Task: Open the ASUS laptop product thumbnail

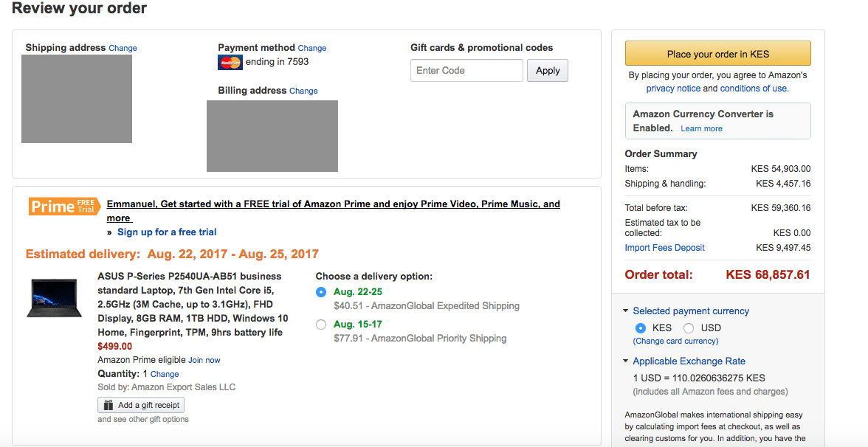Action: point(55,299)
